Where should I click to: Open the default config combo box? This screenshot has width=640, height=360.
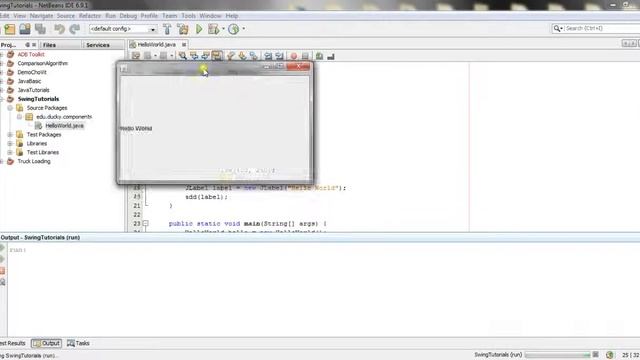point(123,29)
